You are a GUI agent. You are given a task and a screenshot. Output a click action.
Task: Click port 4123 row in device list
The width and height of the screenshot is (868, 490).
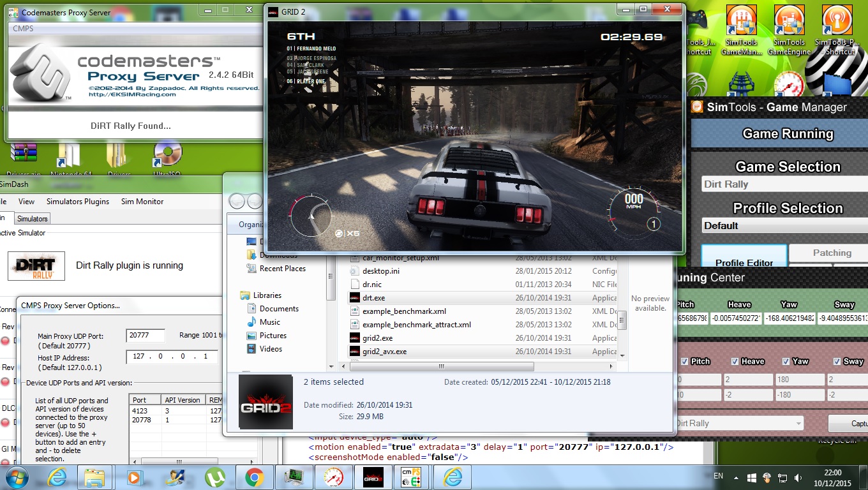point(176,412)
